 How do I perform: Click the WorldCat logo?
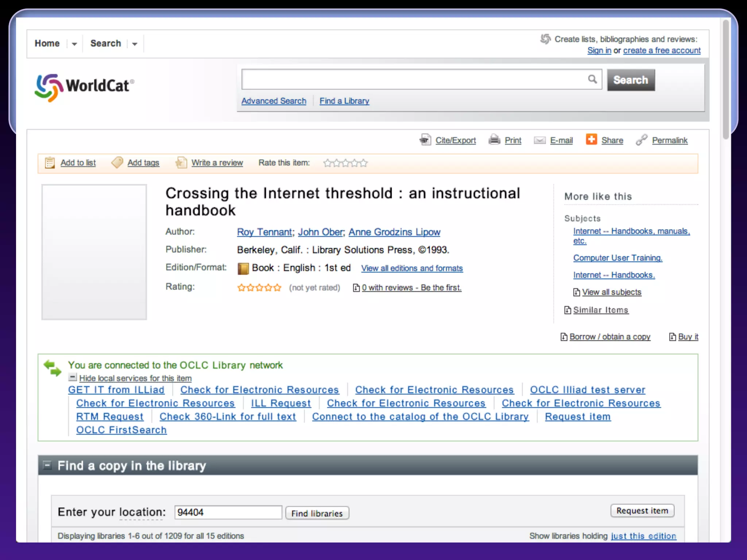(85, 87)
